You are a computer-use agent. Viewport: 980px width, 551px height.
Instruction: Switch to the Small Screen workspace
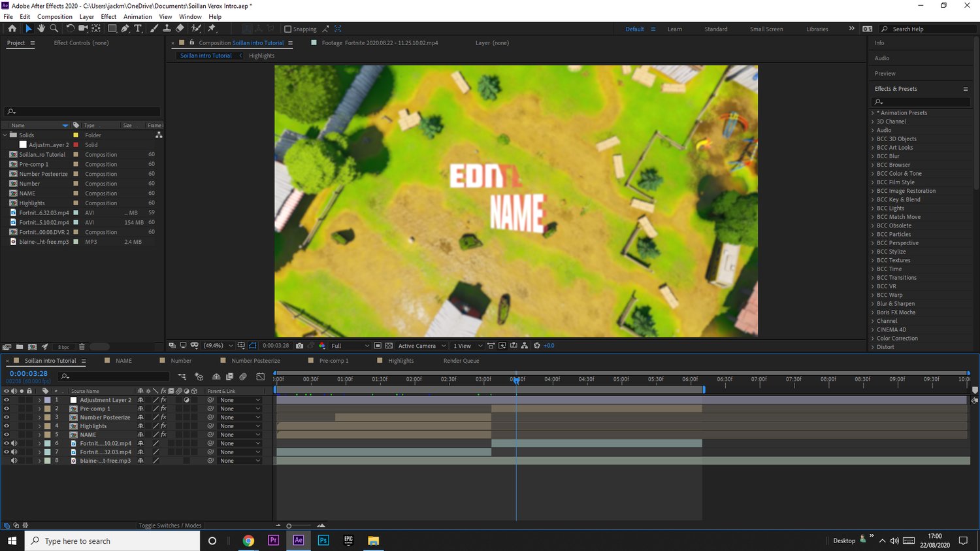coord(766,29)
